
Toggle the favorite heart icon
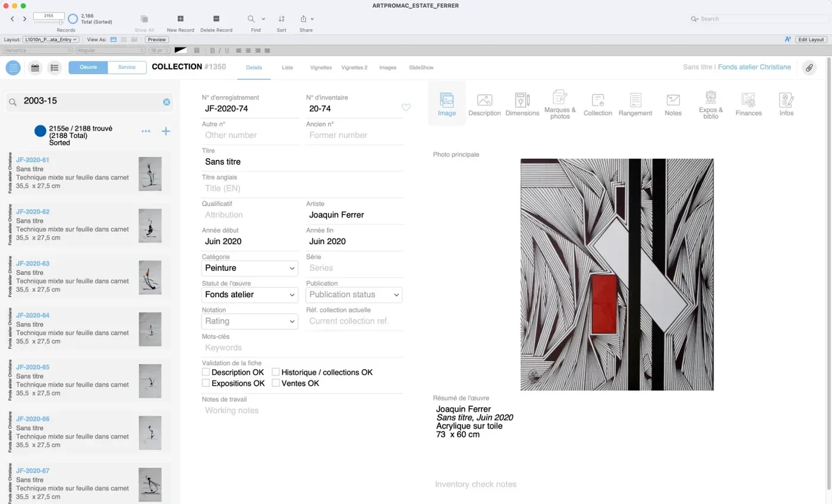(406, 108)
